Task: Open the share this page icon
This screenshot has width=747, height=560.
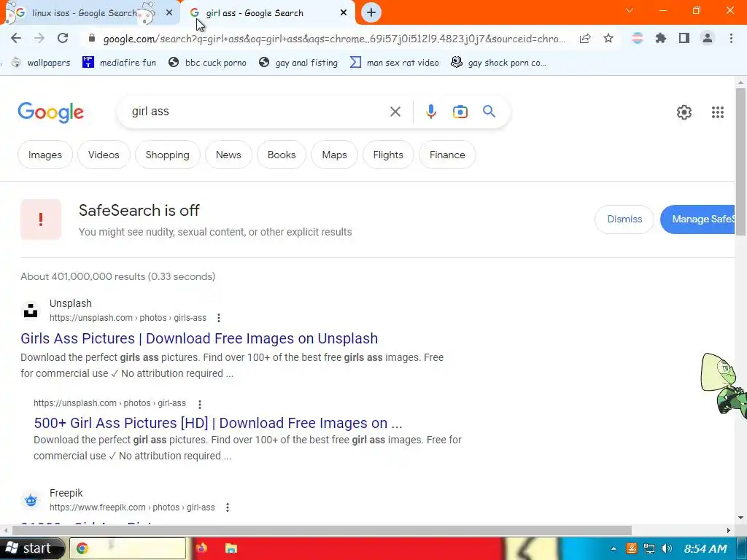Action: coord(585,39)
